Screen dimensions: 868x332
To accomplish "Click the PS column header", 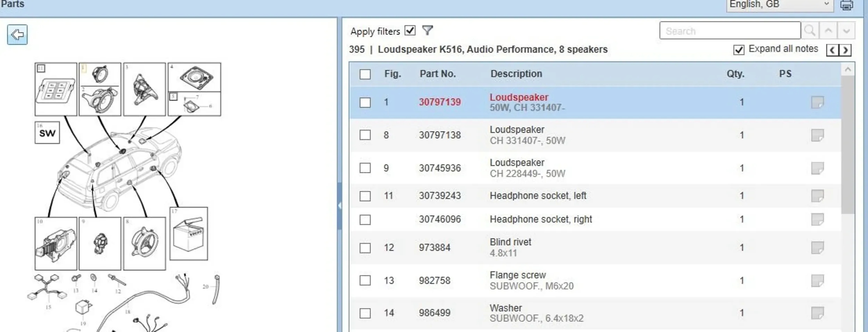I will click(x=785, y=74).
